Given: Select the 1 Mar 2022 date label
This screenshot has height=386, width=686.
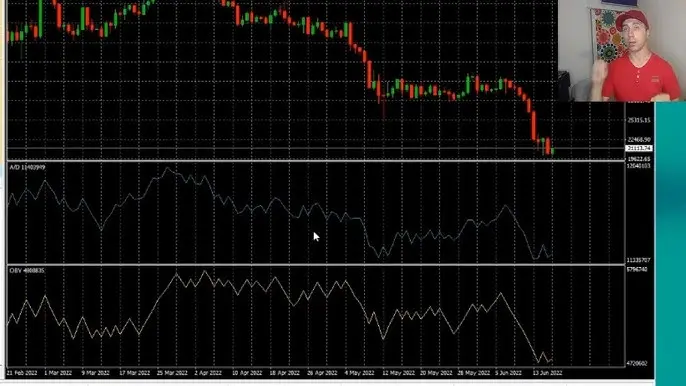Looking at the screenshot, I should (58, 373).
